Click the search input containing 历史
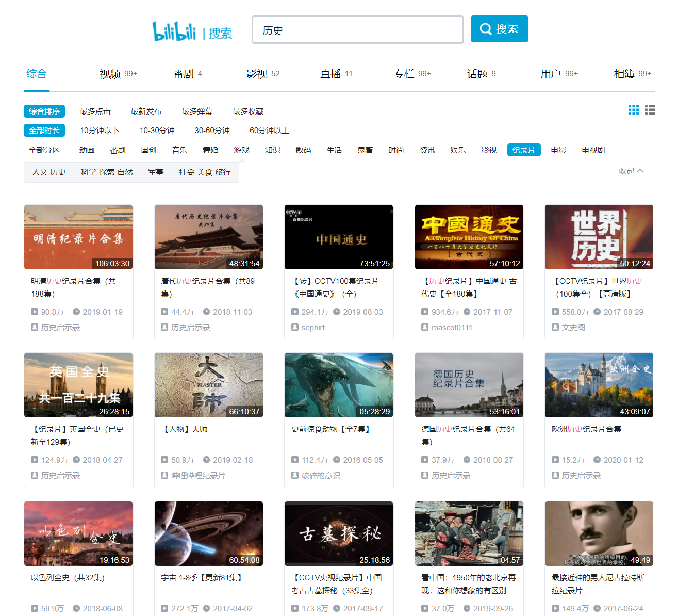The image size is (678, 616). click(x=357, y=29)
